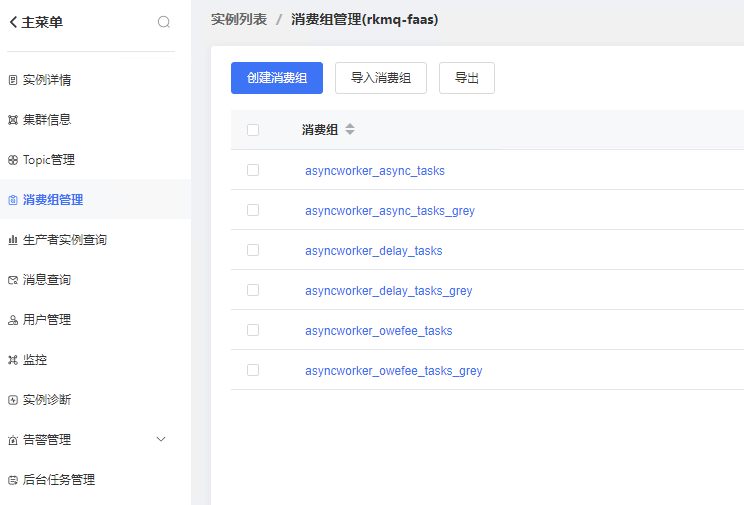Click the 生产者实例查询 chart icon
Screen dimensions: 744x505
(13, 240)
